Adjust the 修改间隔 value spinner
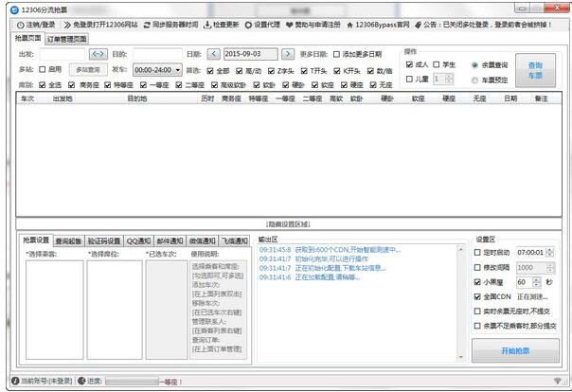 click(550, 268)
